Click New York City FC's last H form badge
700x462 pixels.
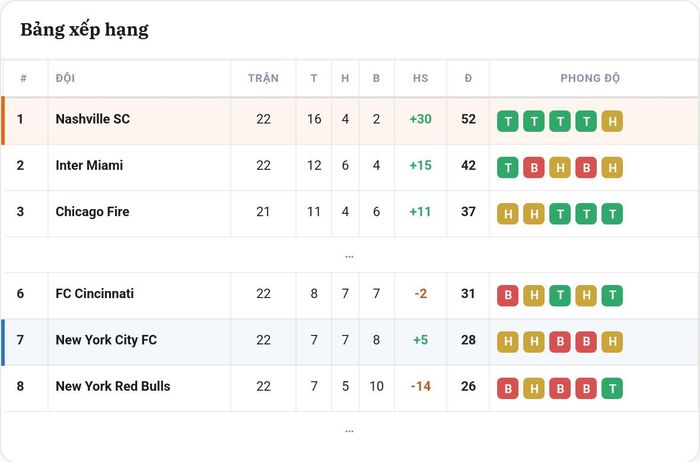612,342
